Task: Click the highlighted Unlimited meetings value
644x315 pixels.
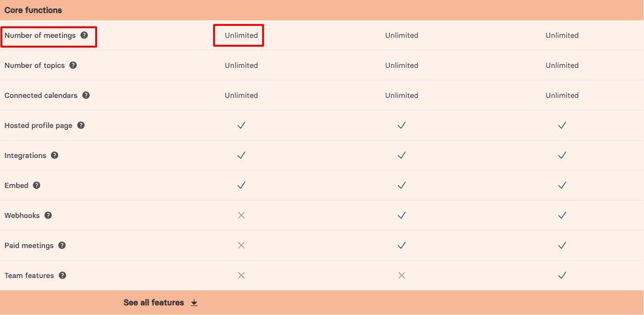Action: coord(239,35)
